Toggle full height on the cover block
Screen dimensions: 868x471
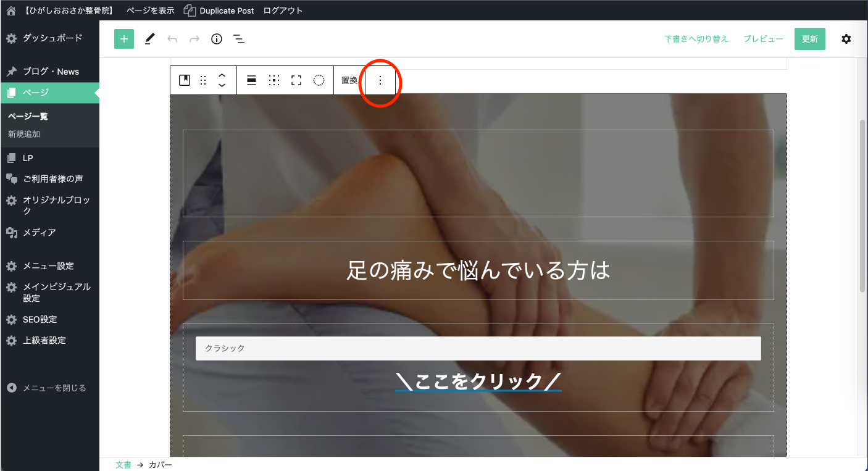[296, 80]
